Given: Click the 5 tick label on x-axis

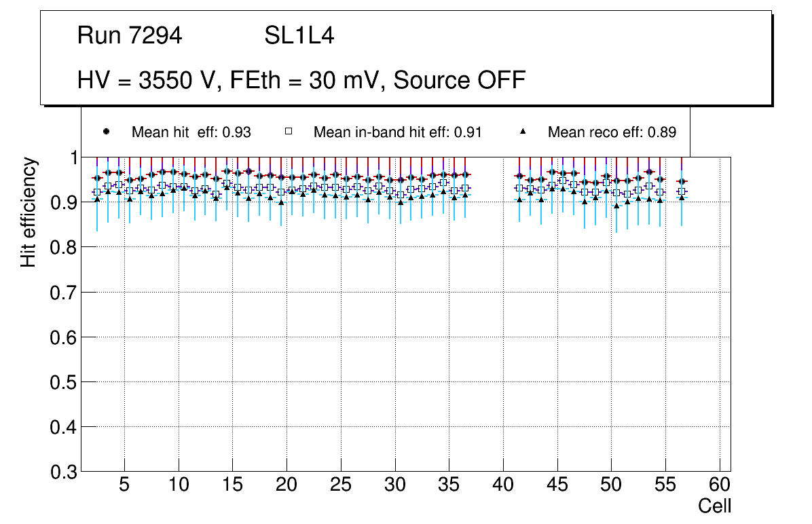Looking at the screenshot, I should (124, 485).
